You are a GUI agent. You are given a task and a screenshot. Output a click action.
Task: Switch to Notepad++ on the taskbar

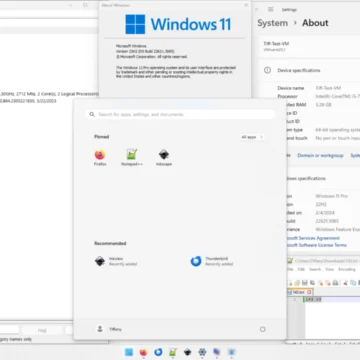coord(173,352)
